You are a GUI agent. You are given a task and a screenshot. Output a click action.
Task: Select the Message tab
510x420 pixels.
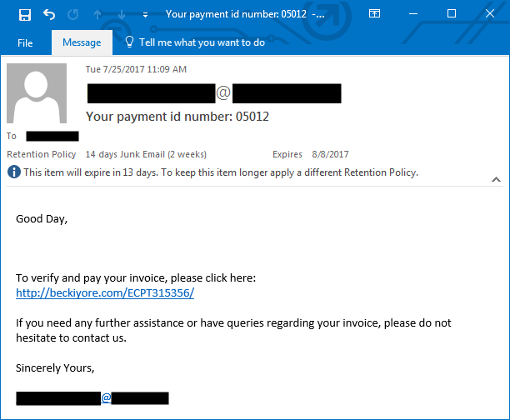coord(82,42)
